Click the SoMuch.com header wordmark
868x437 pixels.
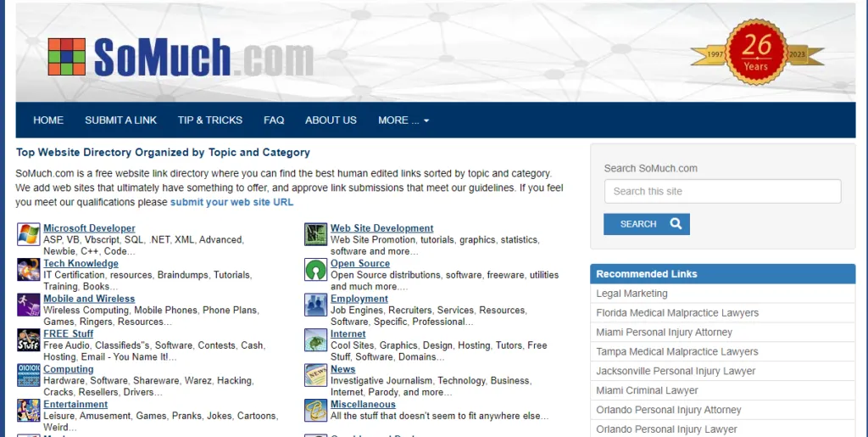[203, 57]
